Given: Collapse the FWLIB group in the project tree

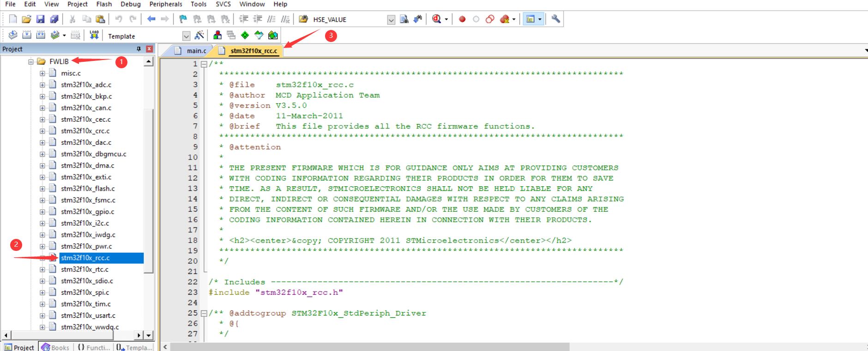Looking at the screenshot, I should (x=30, y=61).
